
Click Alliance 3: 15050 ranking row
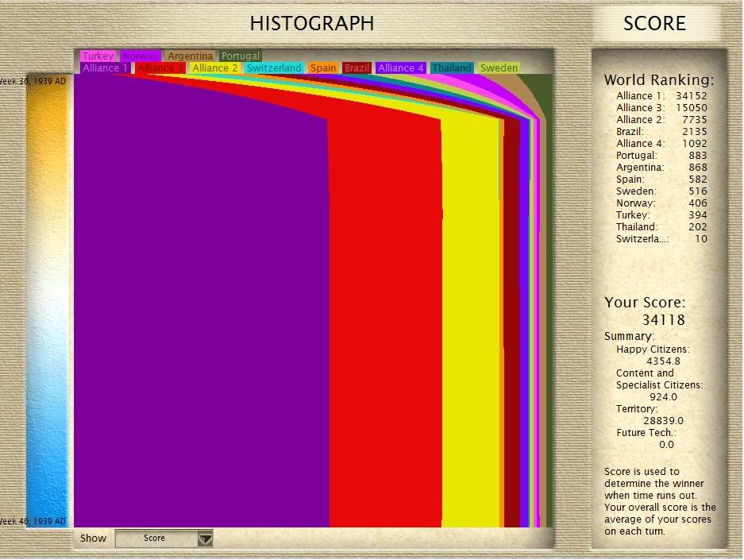pyautogui.click(x=661, y=108)
